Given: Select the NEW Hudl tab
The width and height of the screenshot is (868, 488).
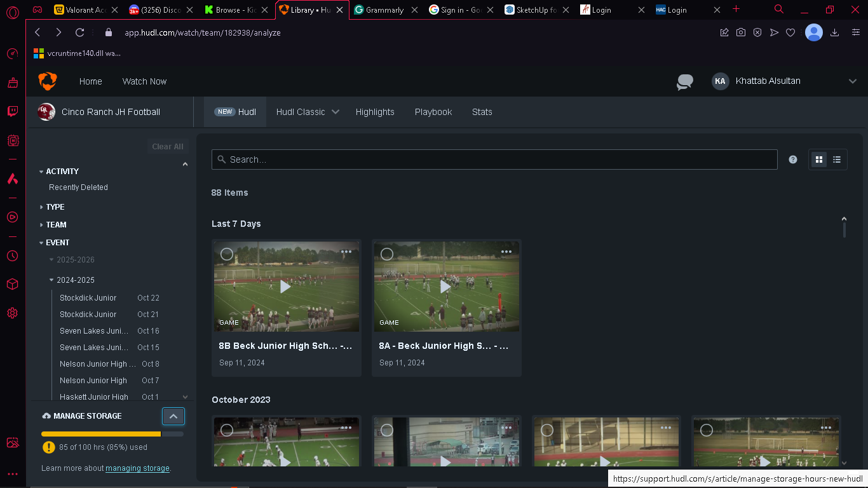Looking at the screenshot, I should [235, 112].
